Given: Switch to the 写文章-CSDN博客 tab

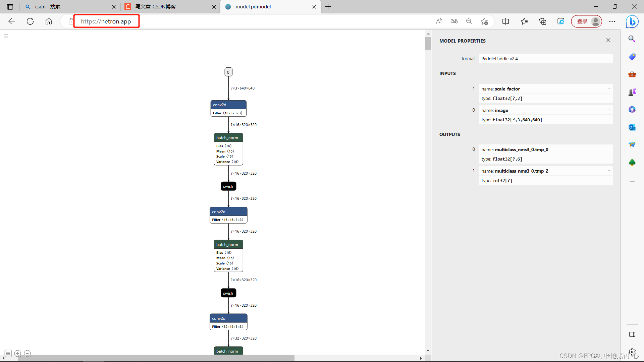Looking at the screenshot, I should (x=170, y=7).
